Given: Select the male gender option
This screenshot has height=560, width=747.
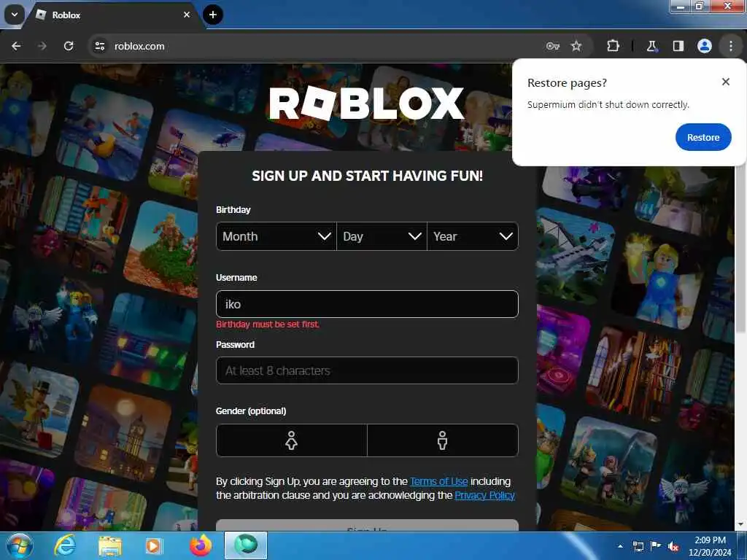Looking at the screenshot, I should (x=443, y=440).
